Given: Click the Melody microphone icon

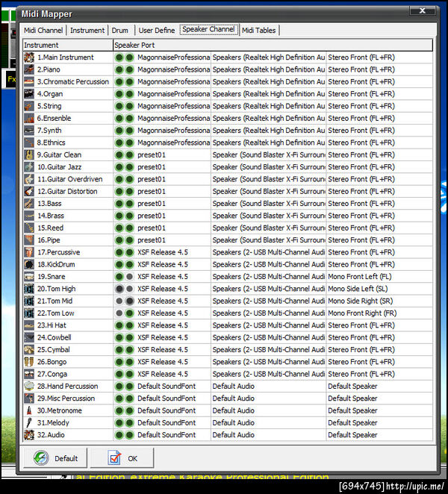Looking at the screenshot, I should 29,423.
